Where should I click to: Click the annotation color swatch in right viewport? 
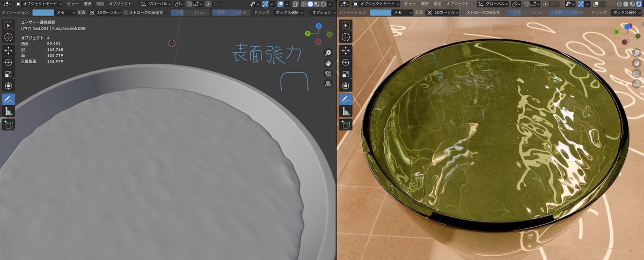click(380, 12)
